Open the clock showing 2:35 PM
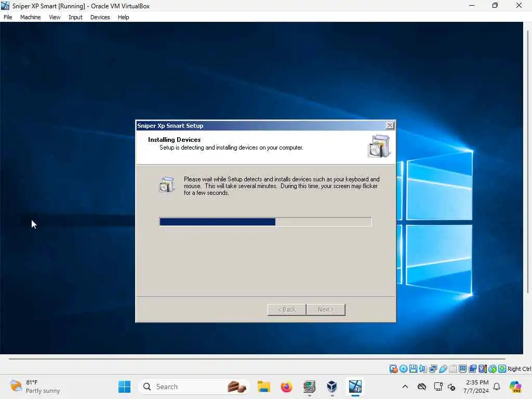This screenshot has height=399, width=532. (476, 387)
